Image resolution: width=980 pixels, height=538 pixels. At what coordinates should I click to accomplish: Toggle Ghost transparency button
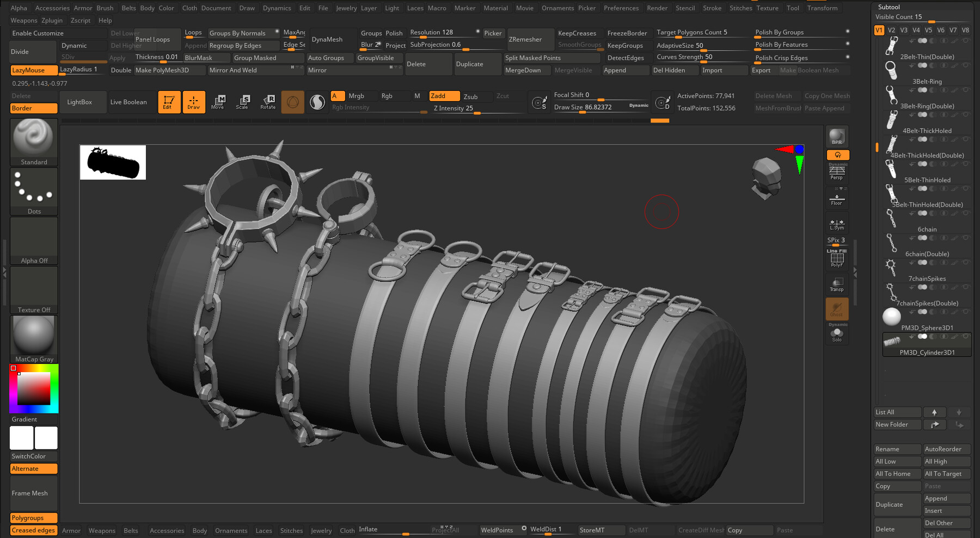tap(837, 309)
